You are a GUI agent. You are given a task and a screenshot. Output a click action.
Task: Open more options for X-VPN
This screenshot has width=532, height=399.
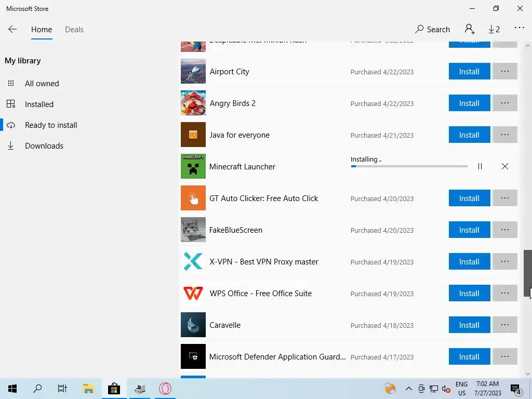coord(505,261)
